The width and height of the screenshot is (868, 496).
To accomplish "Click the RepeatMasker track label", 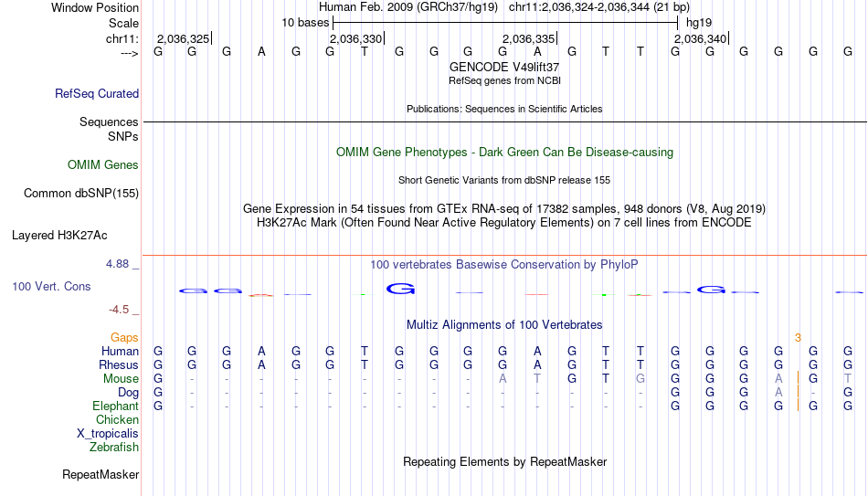I will pyautogui.click(x=101, y=474).
